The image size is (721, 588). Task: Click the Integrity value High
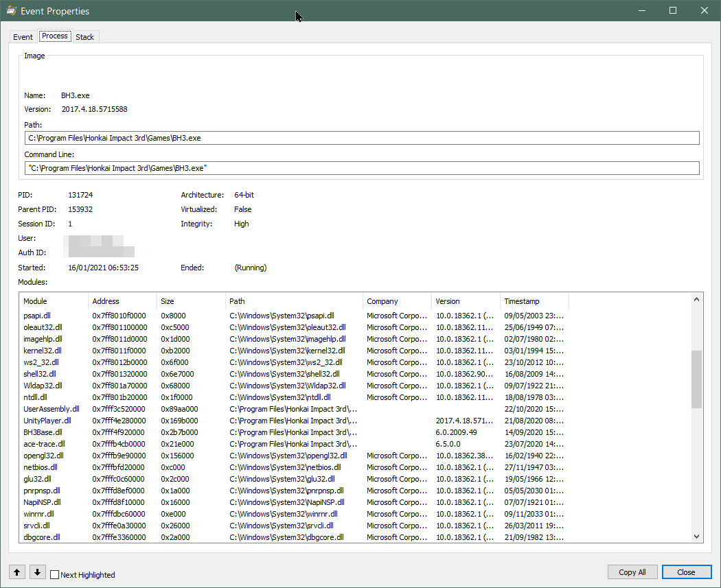[242, 224]
